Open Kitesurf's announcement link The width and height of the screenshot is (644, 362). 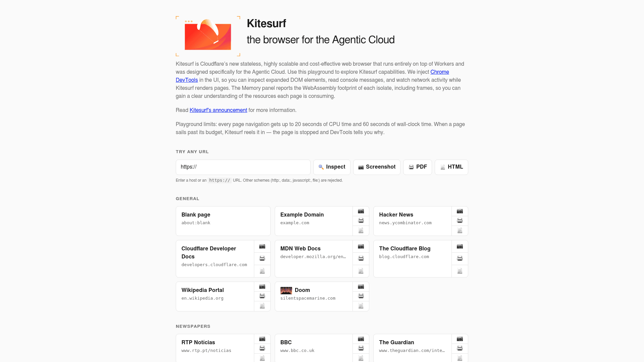[218, 110]
